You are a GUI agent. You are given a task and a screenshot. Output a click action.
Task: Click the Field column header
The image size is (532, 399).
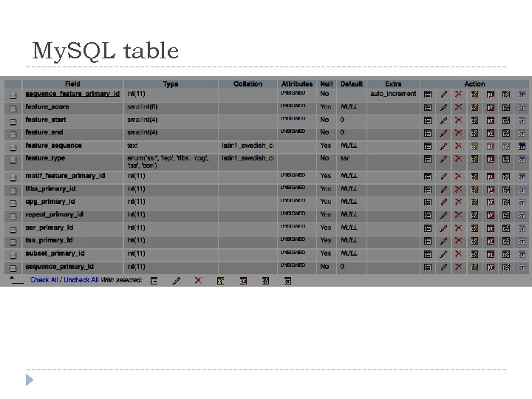(72, 83)
